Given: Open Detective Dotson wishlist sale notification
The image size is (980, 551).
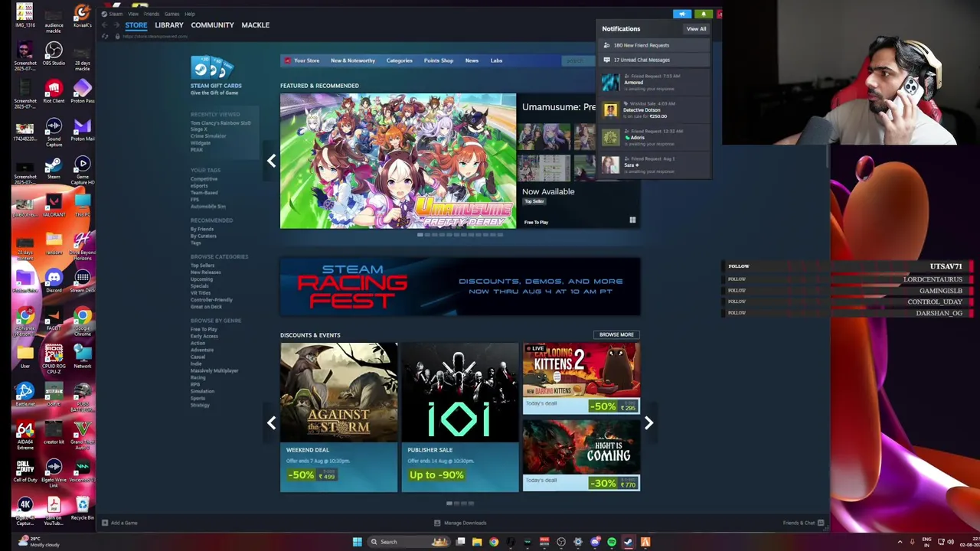Looking at the screenshot, I should pos(655,110).
